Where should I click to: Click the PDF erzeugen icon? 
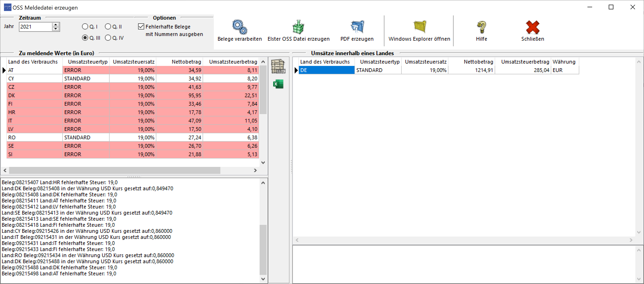pyautogui.click(x=357, y=27)
